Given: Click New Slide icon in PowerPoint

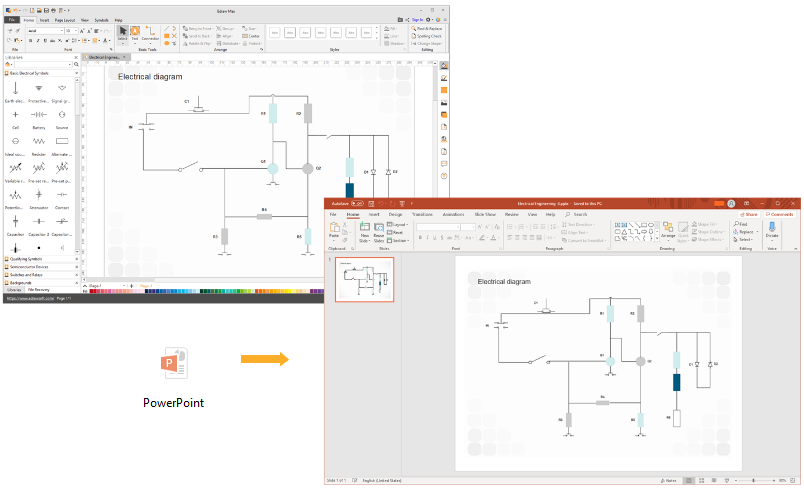Looking at the screenshot, I should point(365,227).
